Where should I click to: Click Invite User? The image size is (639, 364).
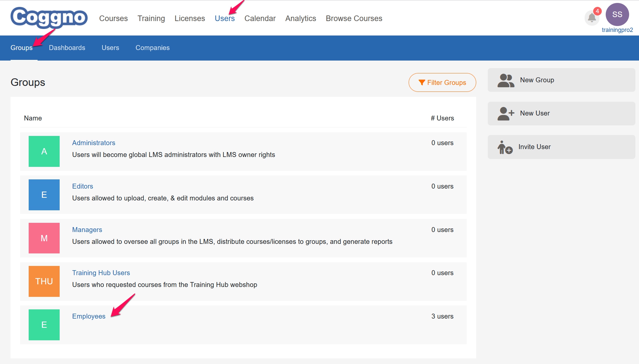[x=561, y=147]
